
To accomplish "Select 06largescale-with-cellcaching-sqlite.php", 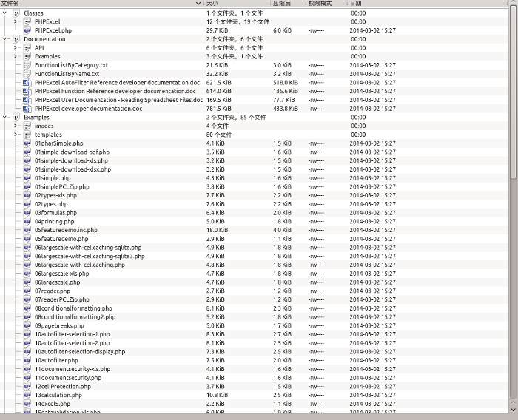I will point(254,247).
